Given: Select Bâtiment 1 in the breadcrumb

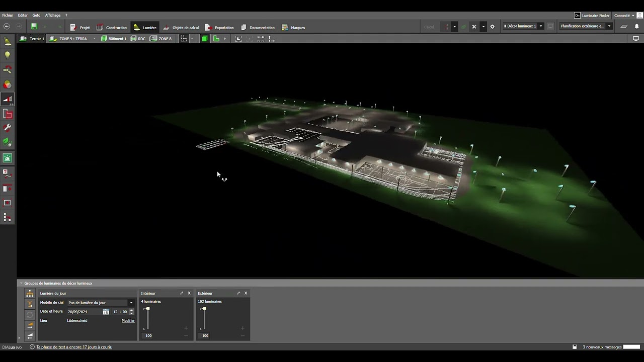Looking at the screenshot, I should click(x=113, y=39).
